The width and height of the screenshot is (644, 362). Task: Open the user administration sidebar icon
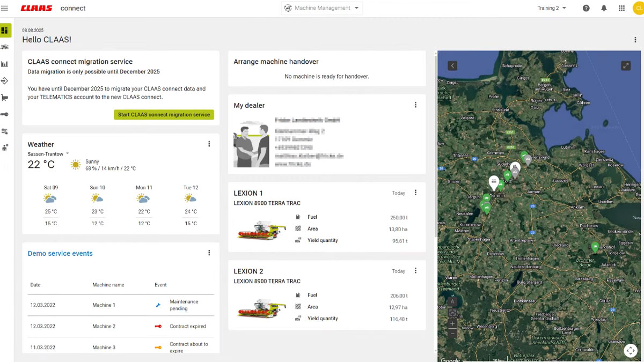pyautogui.click(x=5, y=147)
